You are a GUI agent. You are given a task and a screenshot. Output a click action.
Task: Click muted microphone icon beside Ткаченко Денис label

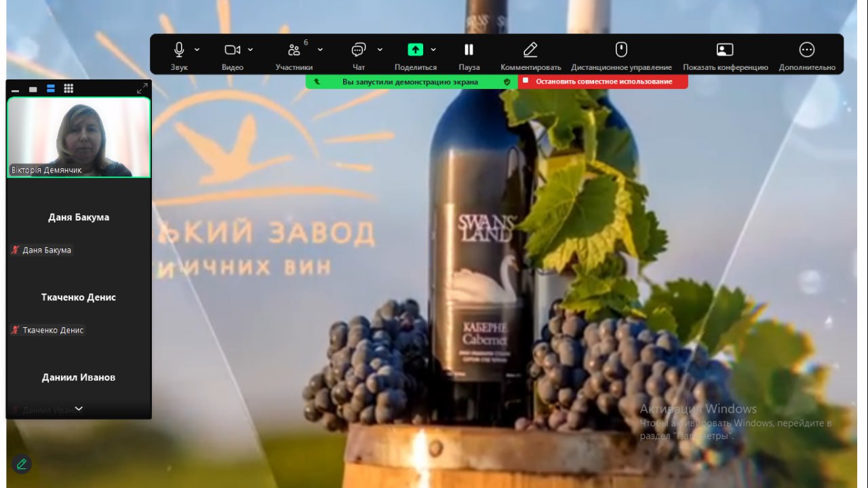coord(16,331)
